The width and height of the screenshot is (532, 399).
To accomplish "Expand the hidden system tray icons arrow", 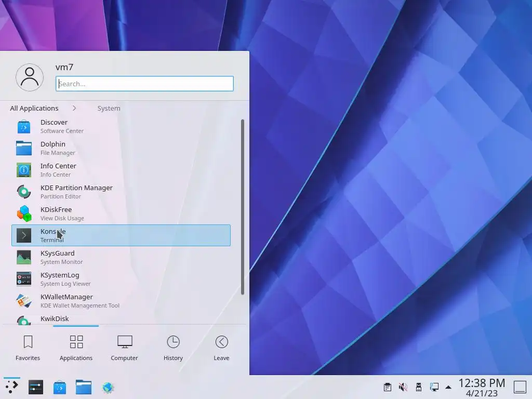I will [x=448, y=387].
